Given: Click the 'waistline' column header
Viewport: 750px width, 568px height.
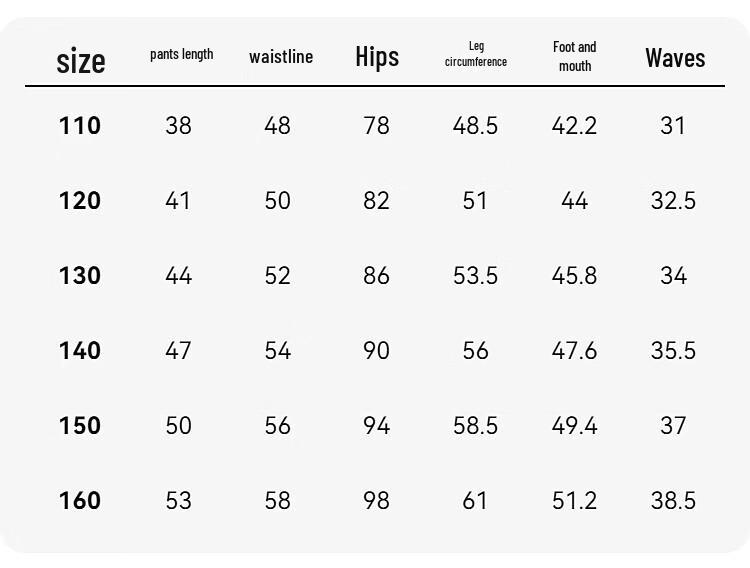Looking at the screenshot, I should click(281, 56).
